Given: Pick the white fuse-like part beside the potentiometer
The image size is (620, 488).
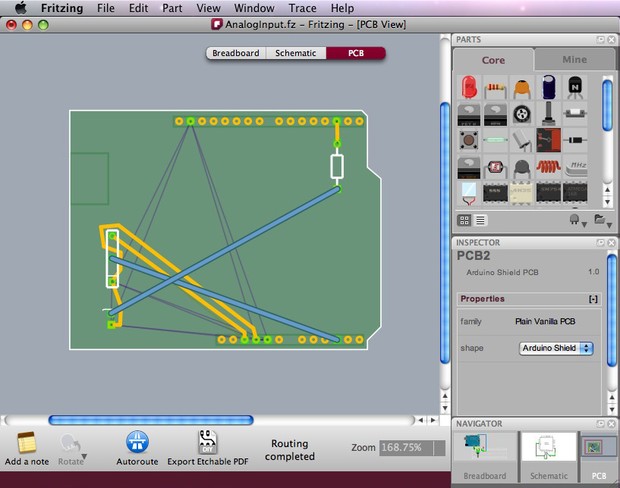Looking at the screenshot, I should tap(575, 113).
